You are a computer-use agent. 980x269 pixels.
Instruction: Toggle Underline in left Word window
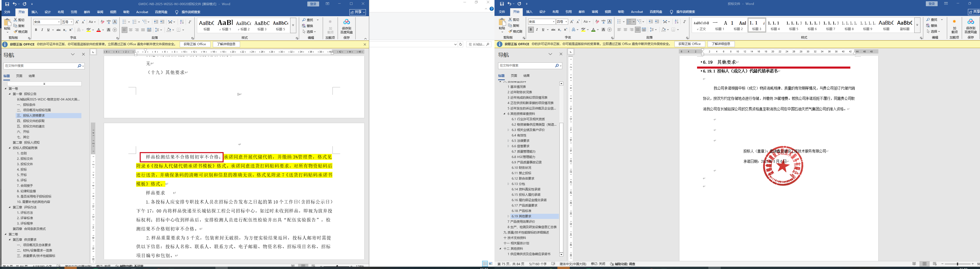coord(48,30)
